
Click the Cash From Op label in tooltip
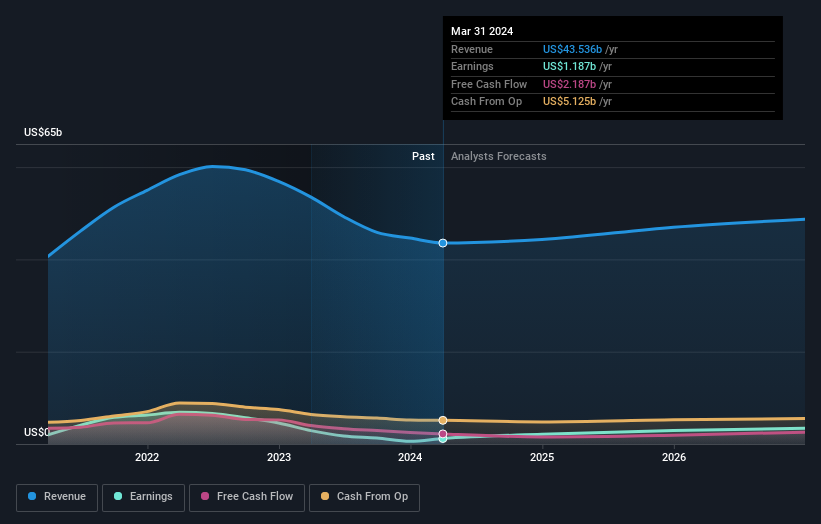click(x=486, y=102)
